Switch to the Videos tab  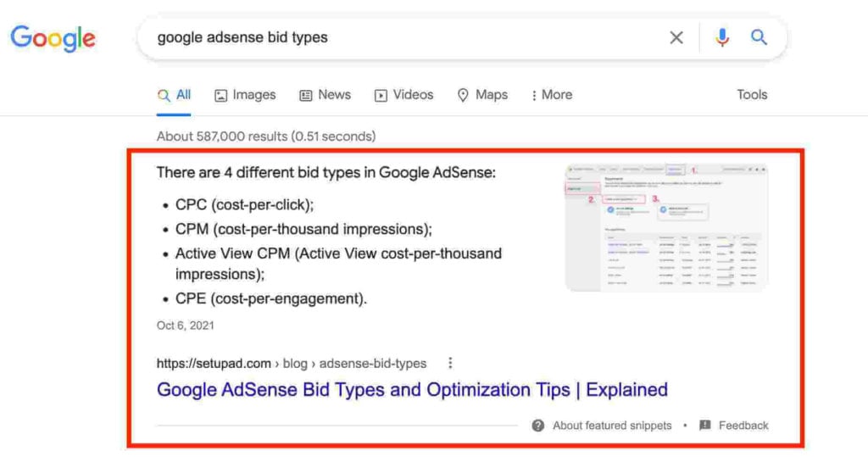tap(403, 95)
